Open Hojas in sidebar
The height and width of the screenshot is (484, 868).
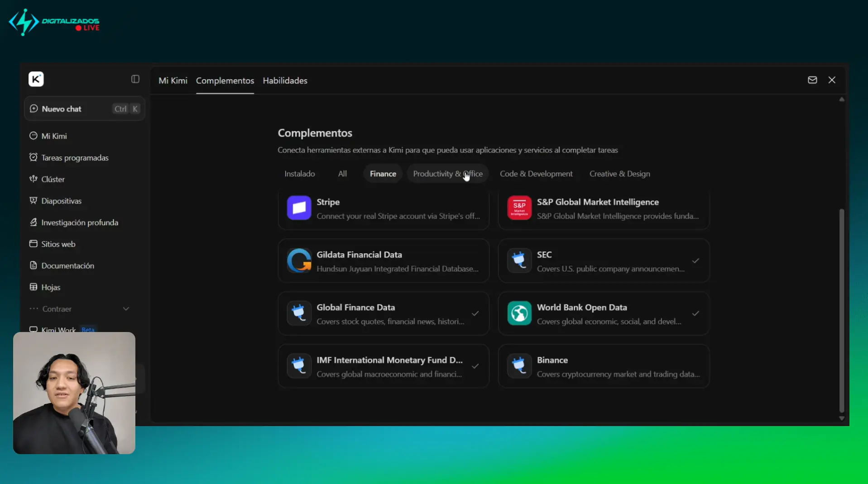(85, 287)
